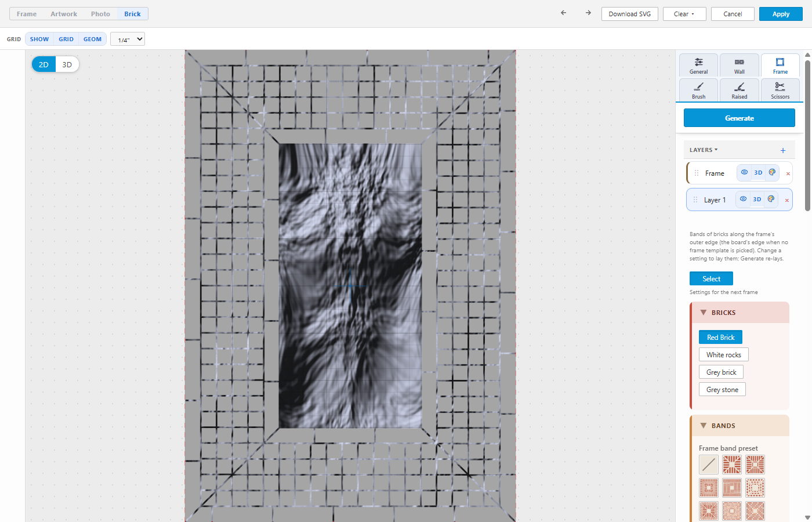Toggle the grid SHOW option
Viewport: 812px width, 522px height.
coord(39,39)
